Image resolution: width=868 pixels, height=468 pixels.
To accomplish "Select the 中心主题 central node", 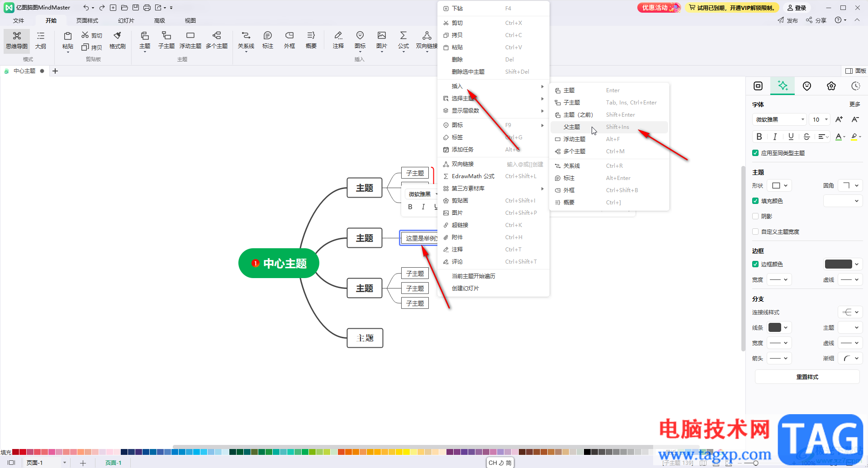I will 279,263.
